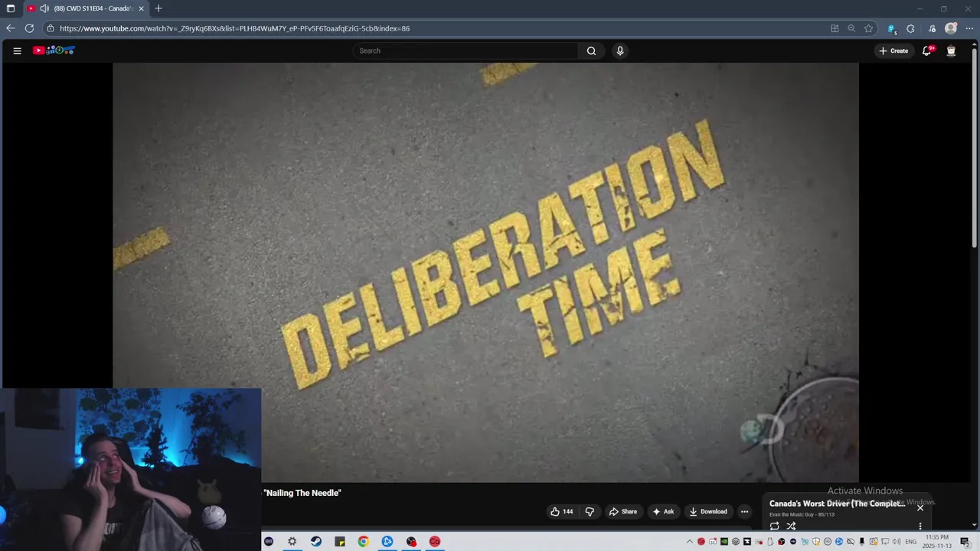Open Sticky Notes taskbar icon
The image size is (980, 551).
(340, 541)
